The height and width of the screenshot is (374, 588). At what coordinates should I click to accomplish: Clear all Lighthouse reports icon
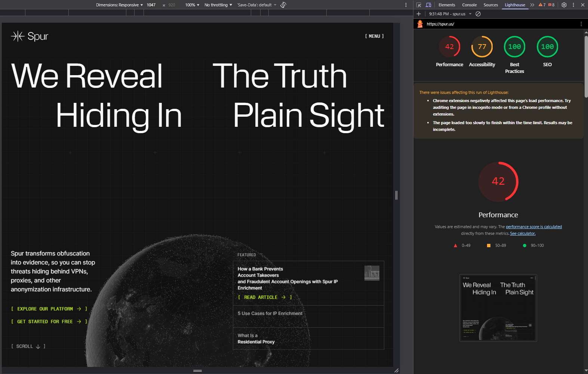coord(478,14)
